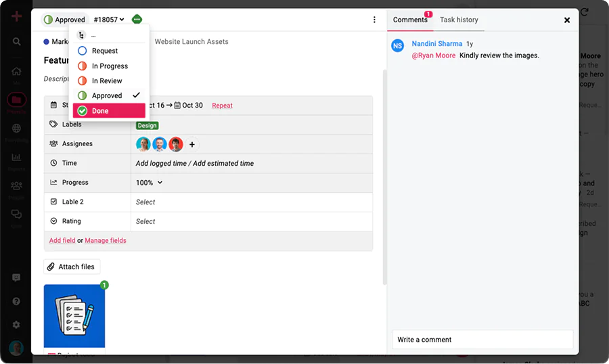
Task: Open People icon in sidebar
Action: [16, 185]
